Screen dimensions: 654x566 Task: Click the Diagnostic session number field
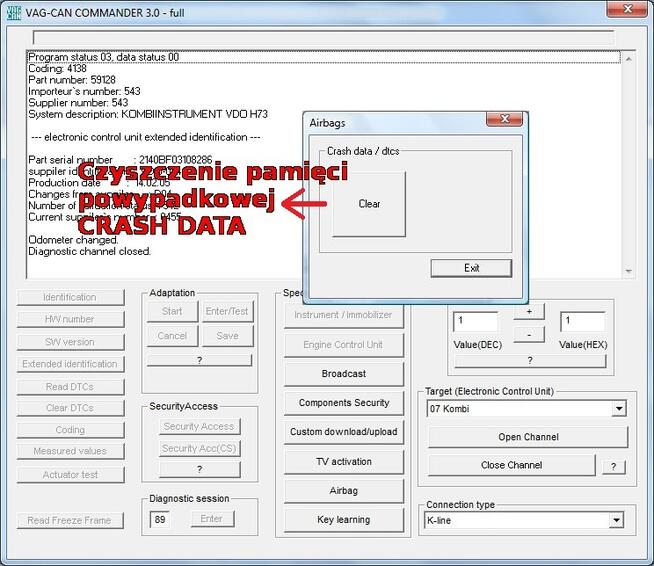[x=160, y=519]
